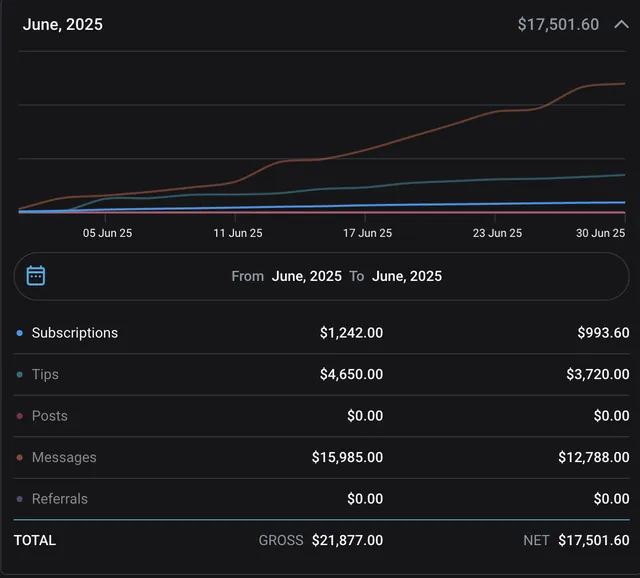Toggle the Referrals series purple dot
The width and height of the screenshot is (640, 578).
tap(19, 499)
